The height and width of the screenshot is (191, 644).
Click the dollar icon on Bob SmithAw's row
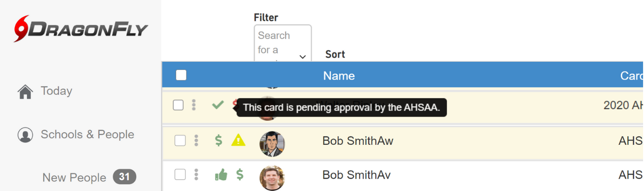point(219,140)
